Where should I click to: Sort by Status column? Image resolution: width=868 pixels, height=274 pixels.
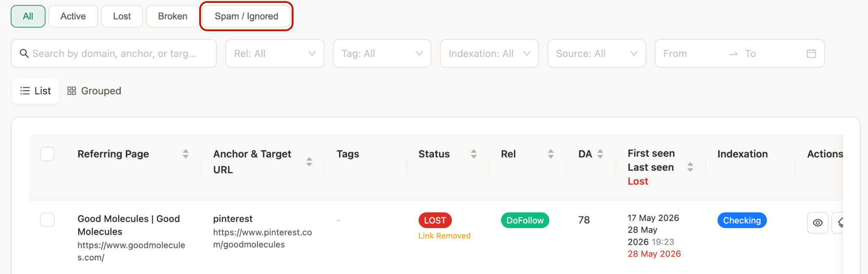pos(474,154)
